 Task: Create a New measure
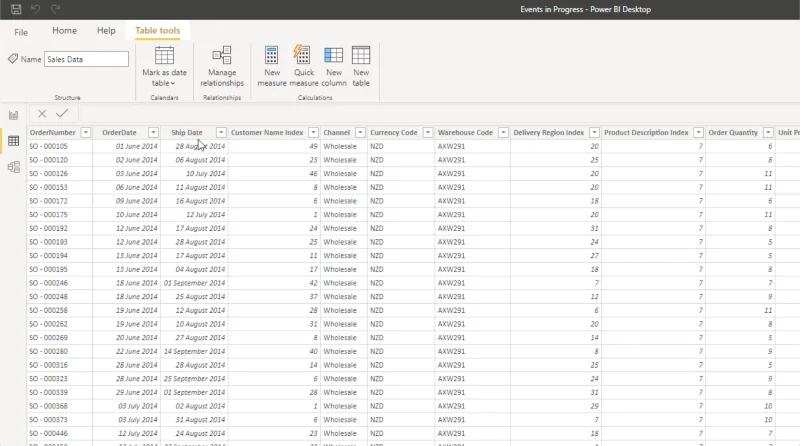click(x=271, y=66)
